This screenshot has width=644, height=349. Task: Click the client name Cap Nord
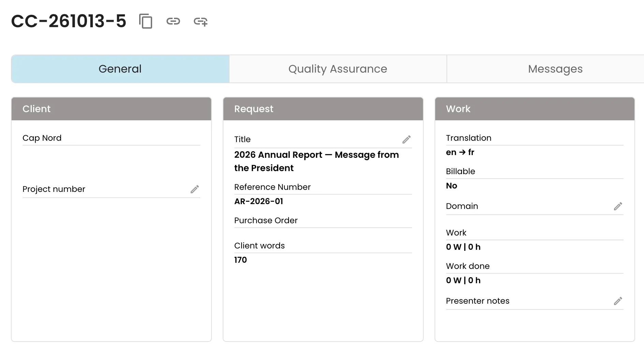coord(42,138)
